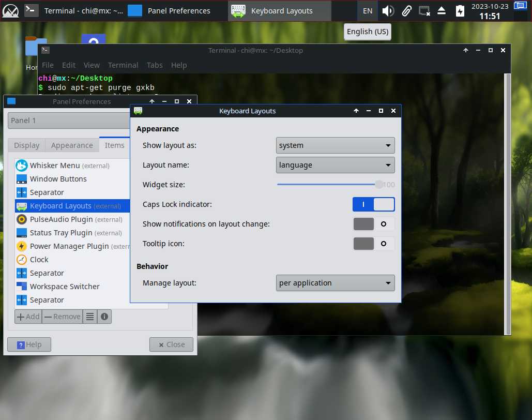
Task: Switch to the Appearance tab in Panel Preferences
Action: point(72,145)
